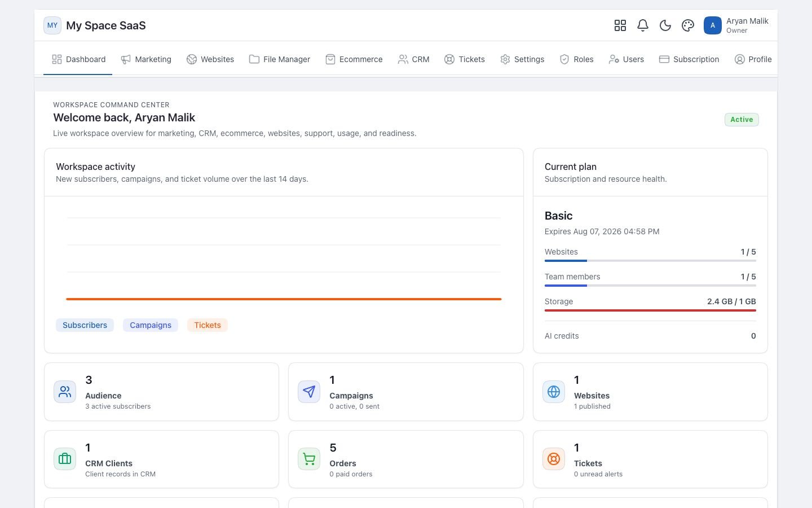Click the Active status badge
Image resolution: width=812 pixels, height=508 pixels.
coord(742,120)
